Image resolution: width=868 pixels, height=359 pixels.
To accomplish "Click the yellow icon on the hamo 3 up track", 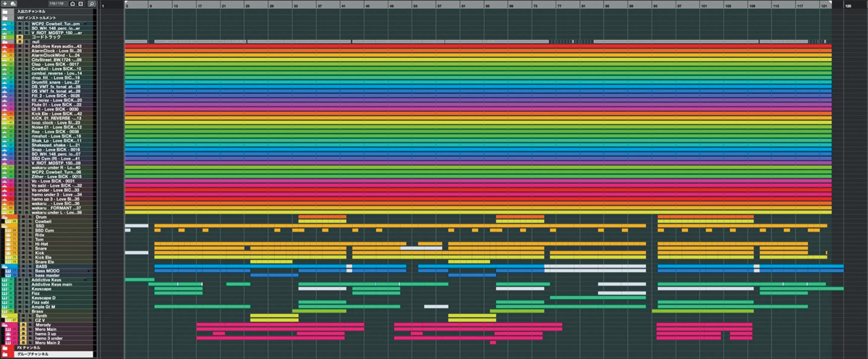I will pos(22,334).
